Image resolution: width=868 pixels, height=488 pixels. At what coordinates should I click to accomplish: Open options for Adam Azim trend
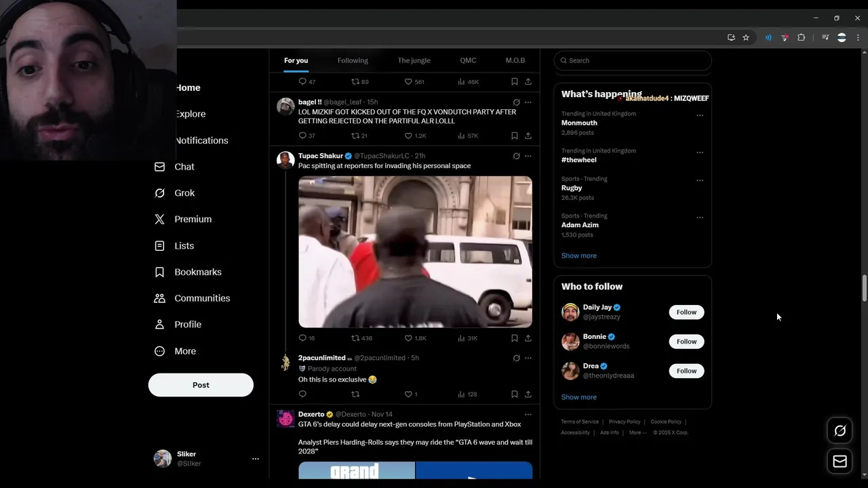(700, 218)
